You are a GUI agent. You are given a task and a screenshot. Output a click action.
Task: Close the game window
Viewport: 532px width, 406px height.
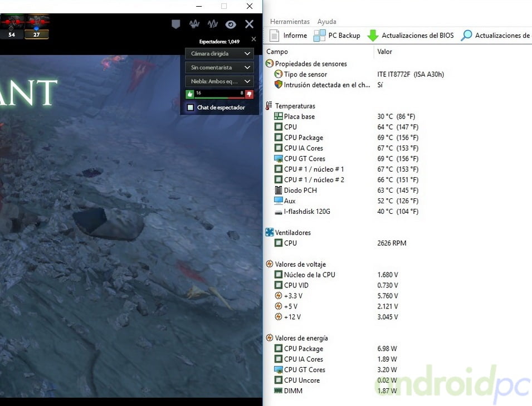250,6
